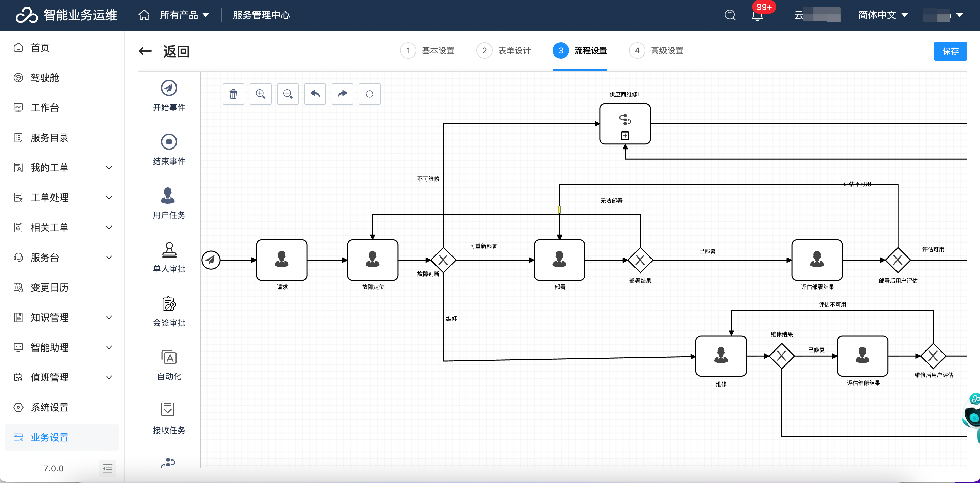Viewport: 980px width, 483px height.
Task: Click the redo arrow icon
Action: click(x=342, y=94)
